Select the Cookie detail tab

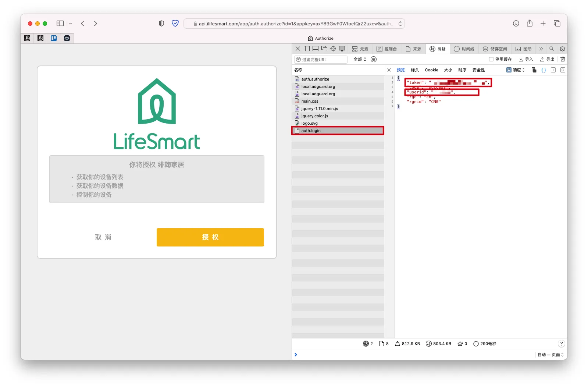(x=431, y=70)
